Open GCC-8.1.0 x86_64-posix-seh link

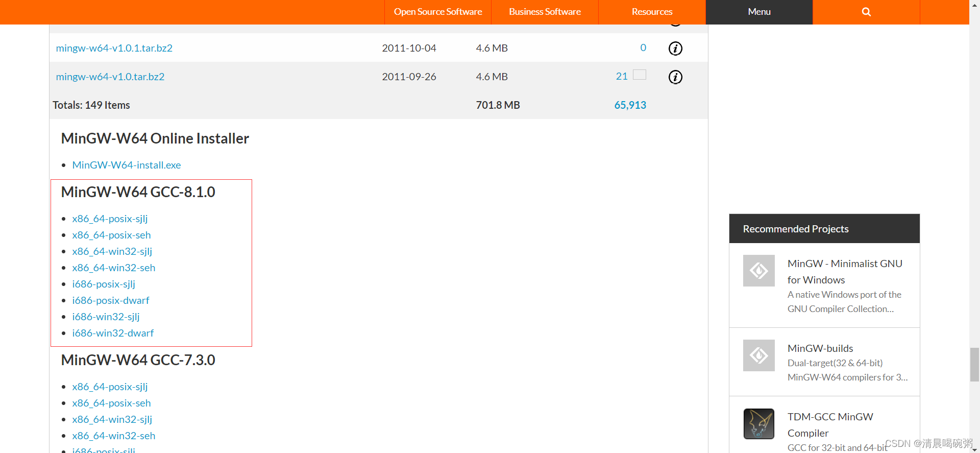click(111, 235)
